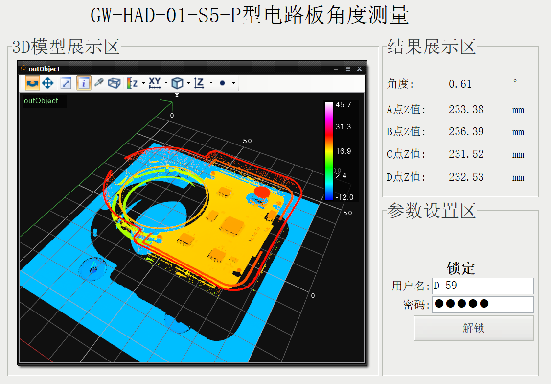Screen dimensions: 552x384
Task: Click the bounding box wireframe icon
Action: tap(114, 83)
